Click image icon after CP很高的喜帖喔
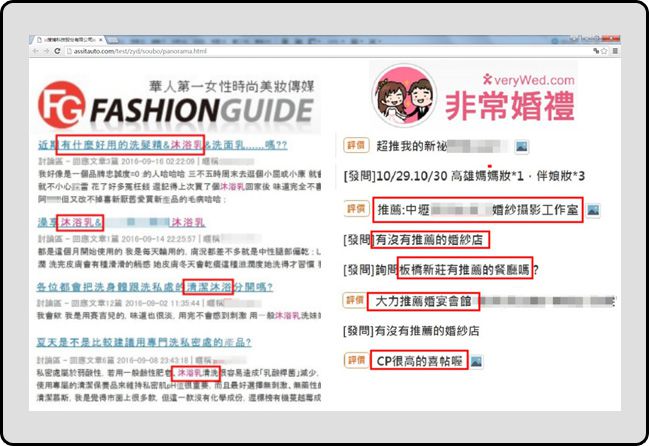 476,361
